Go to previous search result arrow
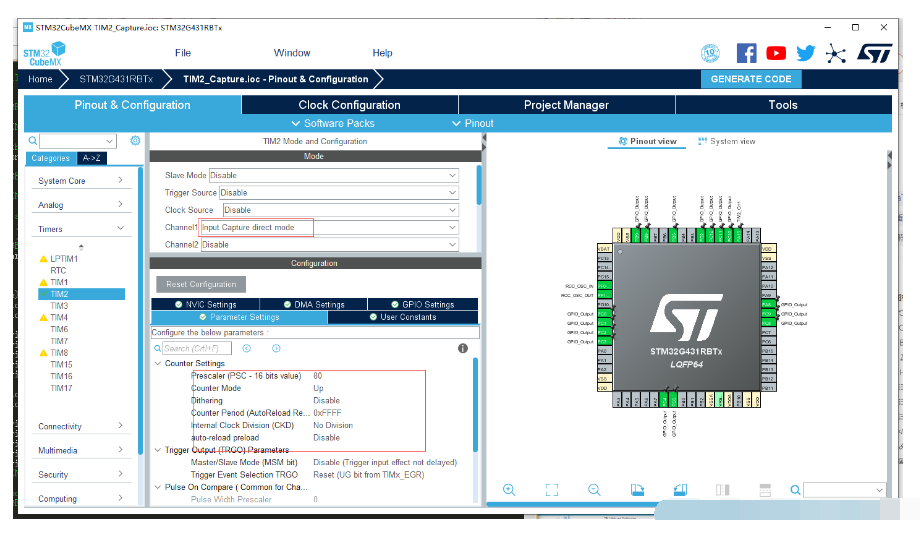 (x=247, y=348)
